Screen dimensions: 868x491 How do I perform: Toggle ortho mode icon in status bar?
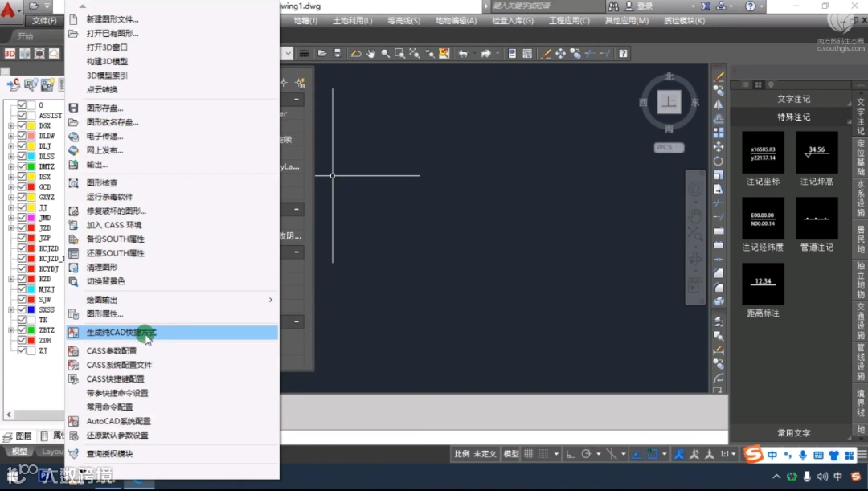tap(570, 454)
